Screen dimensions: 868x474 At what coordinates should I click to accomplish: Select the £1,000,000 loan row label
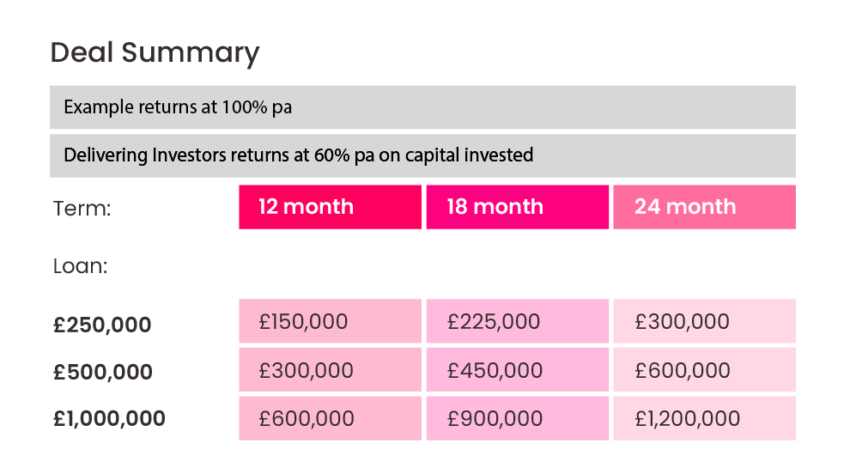pos(109,419)
